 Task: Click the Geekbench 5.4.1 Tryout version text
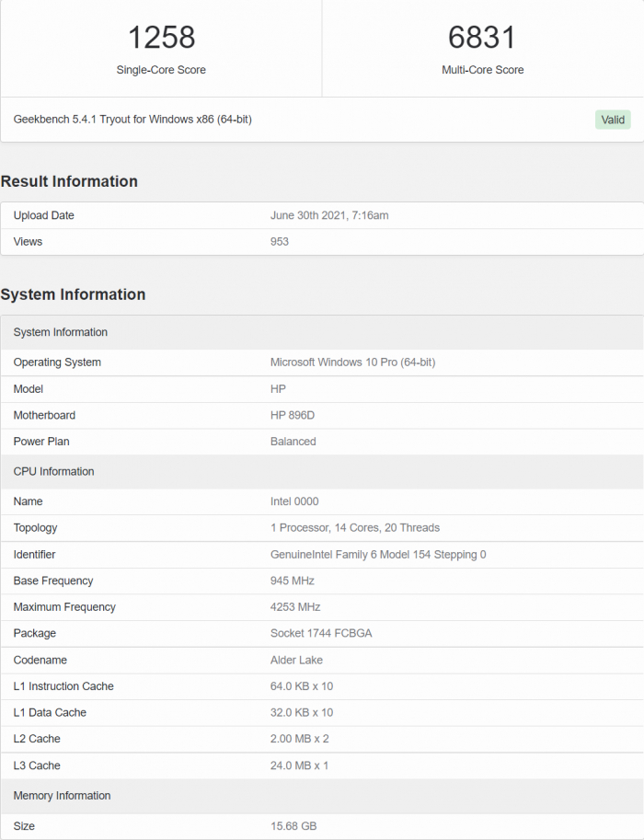click(x=132, y=120)
